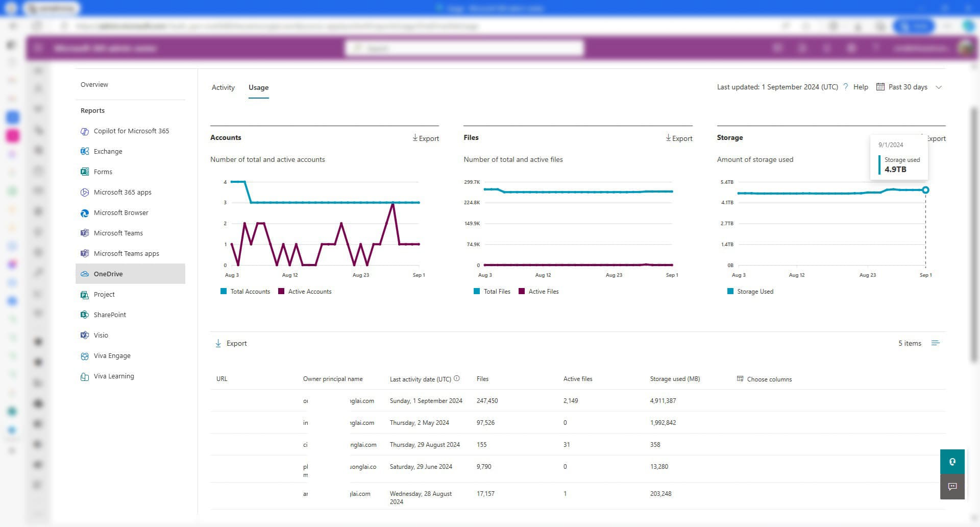Click the 9,790 files value
Viewport: 980px width, 527px height.
[x=484, y=467]
